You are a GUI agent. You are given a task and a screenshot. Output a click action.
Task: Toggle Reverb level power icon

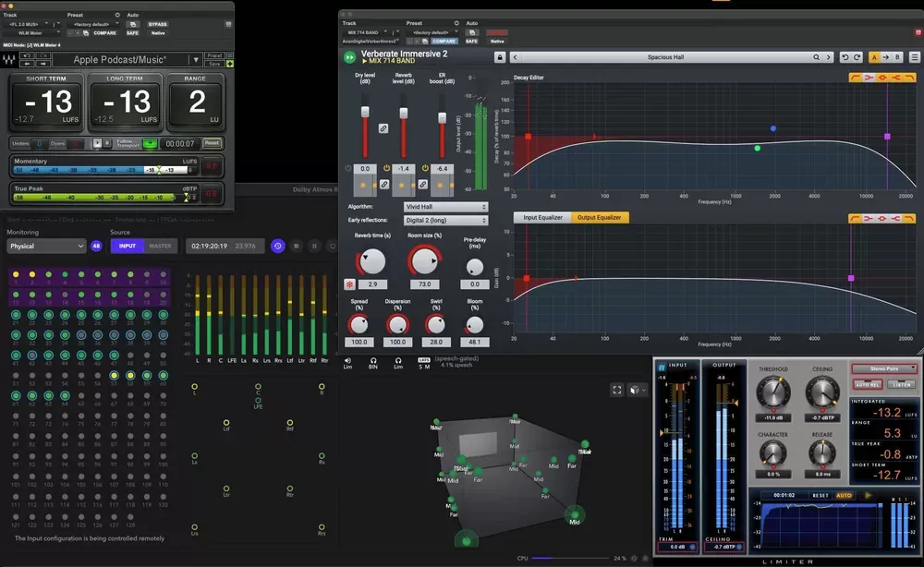coord(386,168)
